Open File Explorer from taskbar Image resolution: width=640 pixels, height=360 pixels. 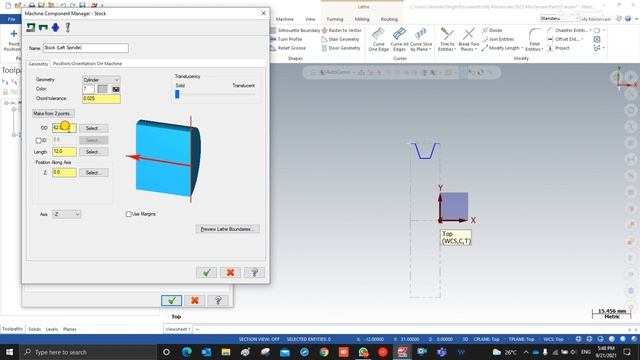tap(226, 352)
